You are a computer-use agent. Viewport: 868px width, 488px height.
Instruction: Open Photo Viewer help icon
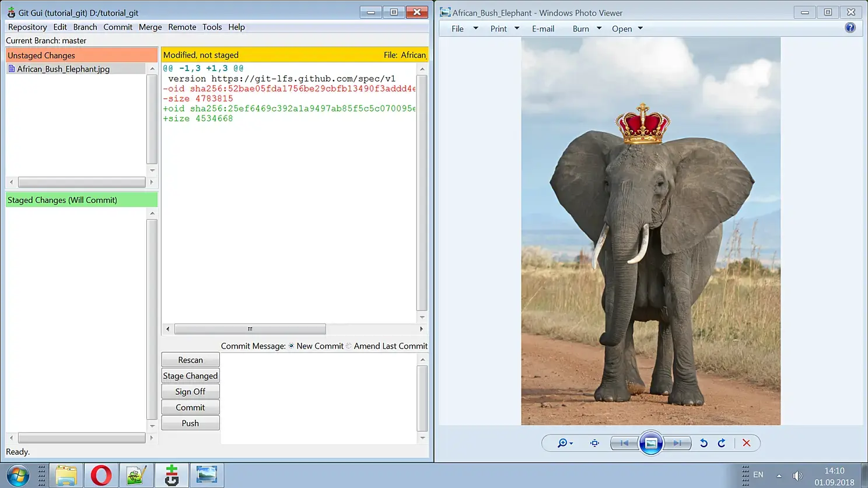click(850, 28)
